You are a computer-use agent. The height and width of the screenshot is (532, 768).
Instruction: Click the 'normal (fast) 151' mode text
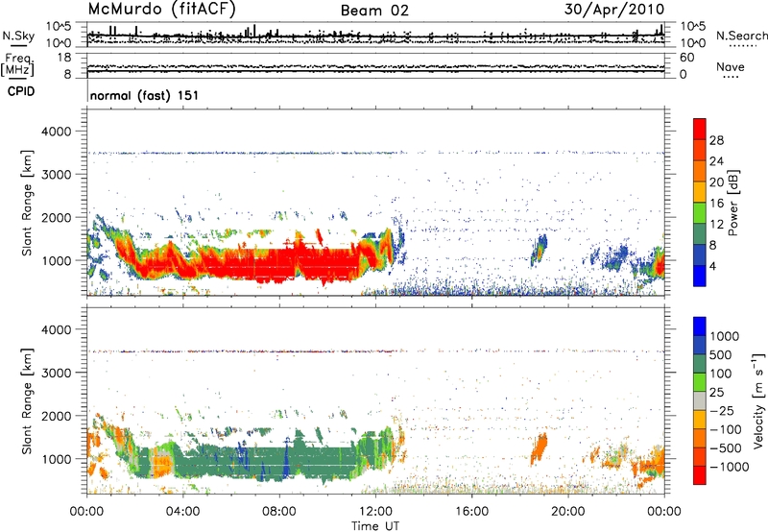point(145,95)
